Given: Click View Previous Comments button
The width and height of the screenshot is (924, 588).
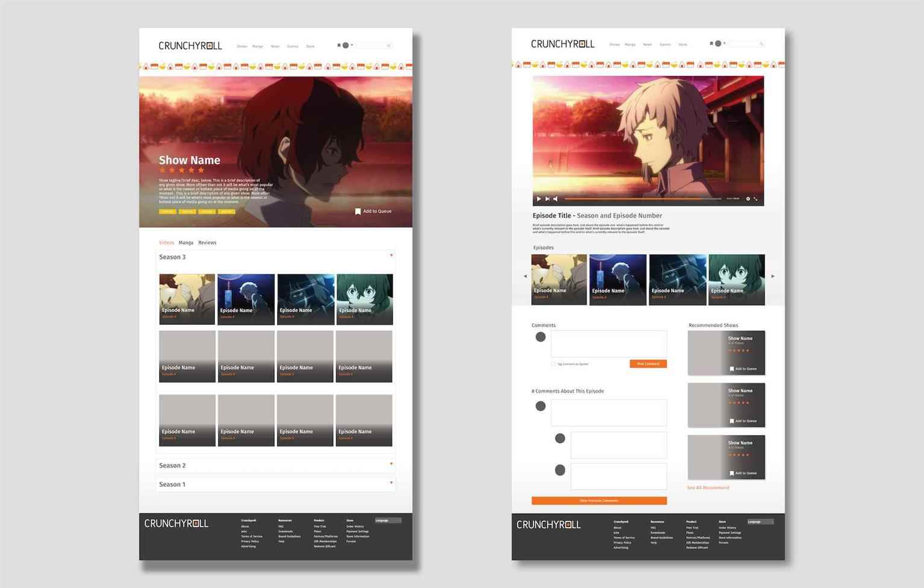Looking at the screenshot, I should point(599,501).
